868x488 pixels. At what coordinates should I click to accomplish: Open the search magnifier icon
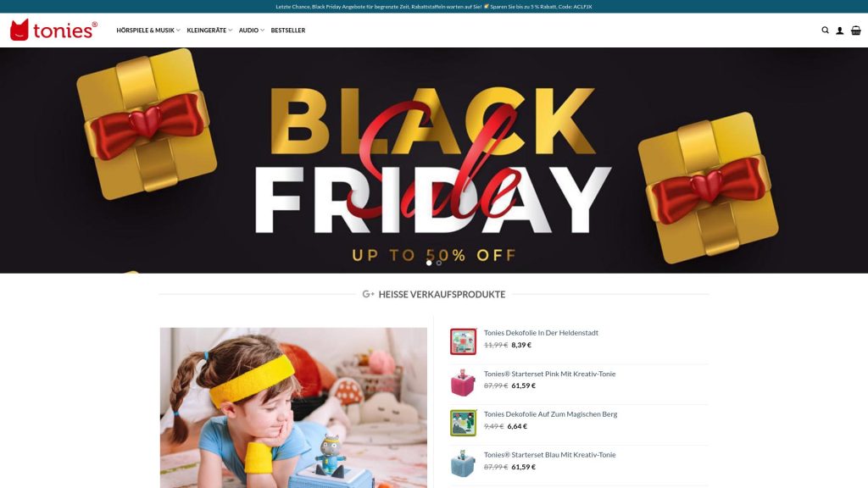[825, 30]
